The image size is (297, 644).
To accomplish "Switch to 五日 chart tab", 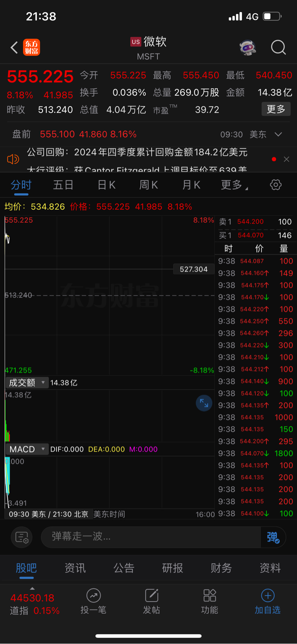I will click(x=63, y=185).
